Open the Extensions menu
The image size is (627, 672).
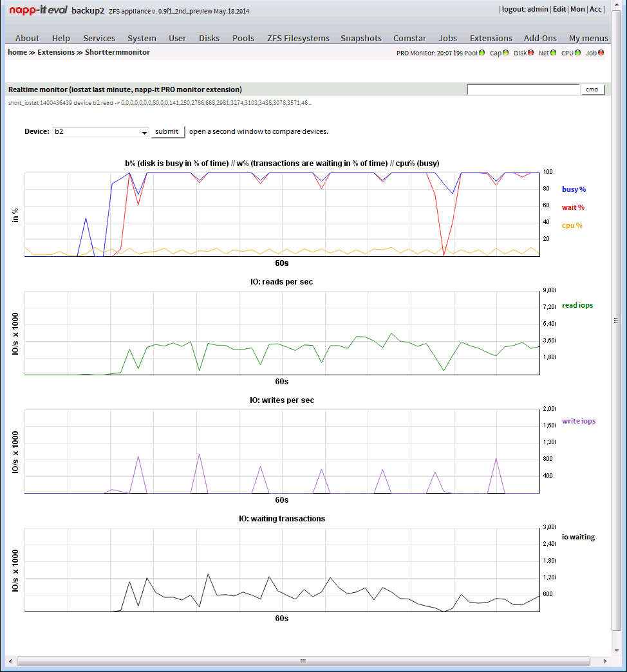click(491, 38)
